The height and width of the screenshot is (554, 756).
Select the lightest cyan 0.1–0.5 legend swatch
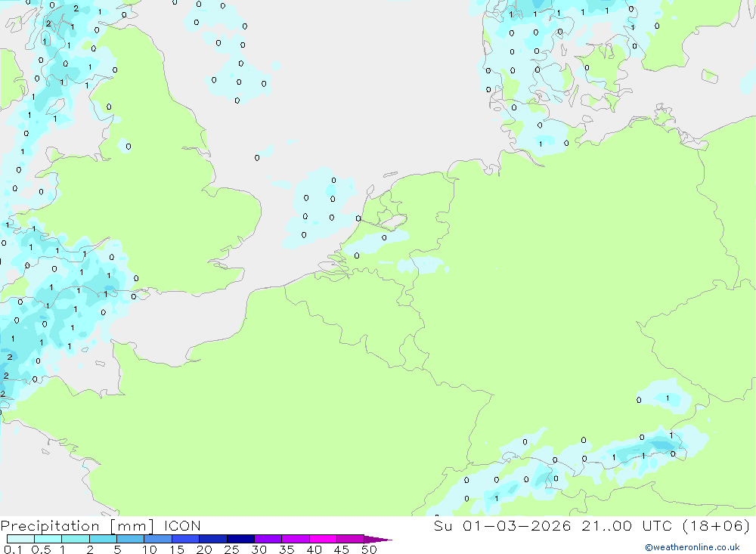click(20, 539)
